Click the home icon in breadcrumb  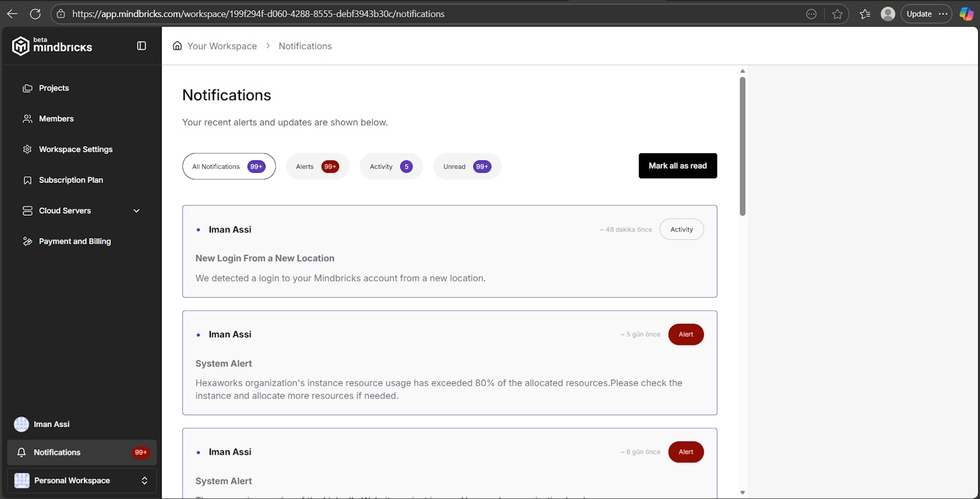[177, 46]
